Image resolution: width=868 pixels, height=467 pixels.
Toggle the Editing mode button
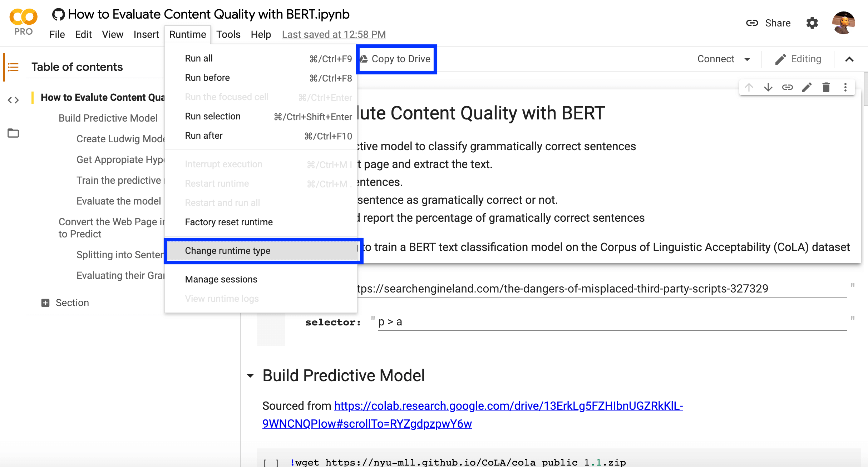(x=798, y=59)
